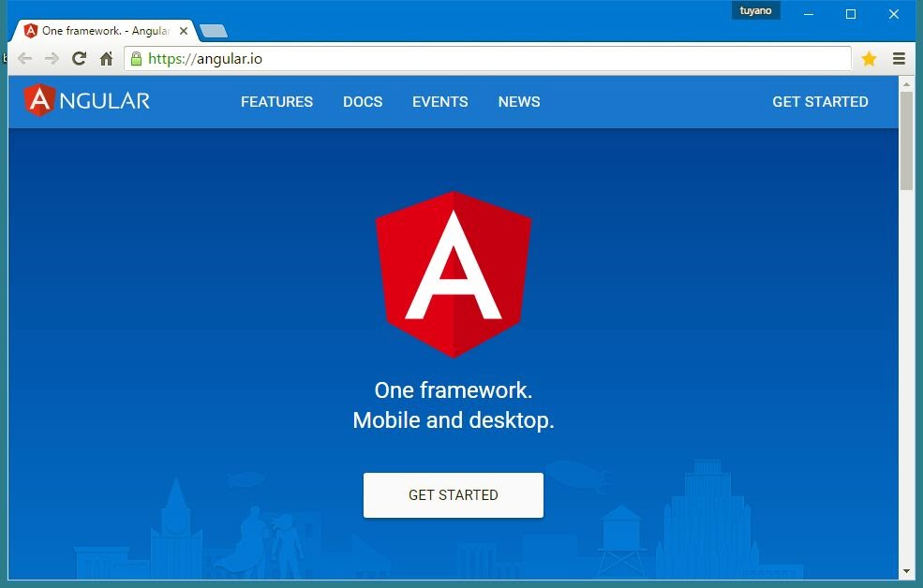This screenshot has height=588, width=923.
Task: Close the Angular browser tab
Action: (x=184, y=31)
